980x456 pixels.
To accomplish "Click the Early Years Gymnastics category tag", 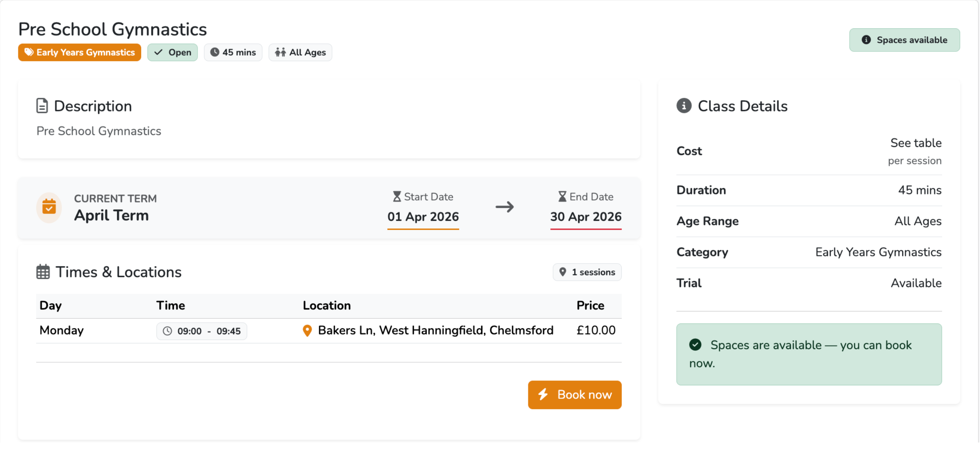I will pyautogui.click(x=79, y=52).
